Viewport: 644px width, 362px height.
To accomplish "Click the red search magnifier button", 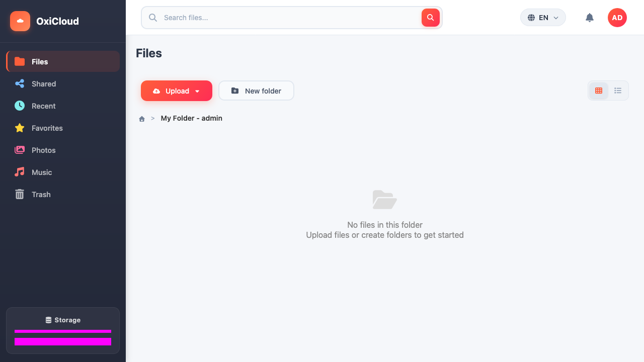I will (x=430, y=18).
